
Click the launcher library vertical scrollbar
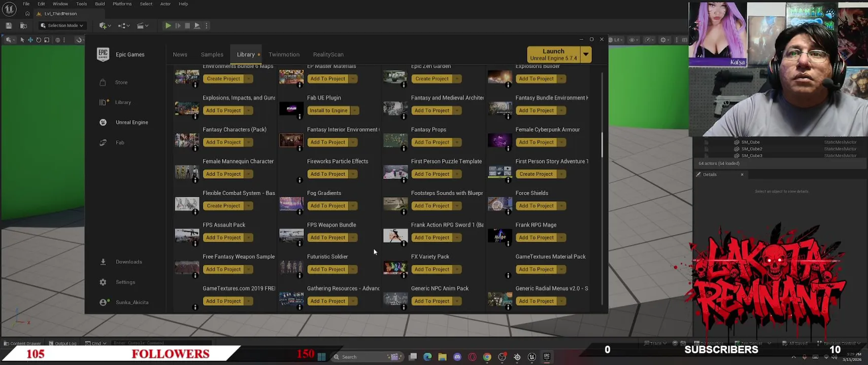point(602,144)
